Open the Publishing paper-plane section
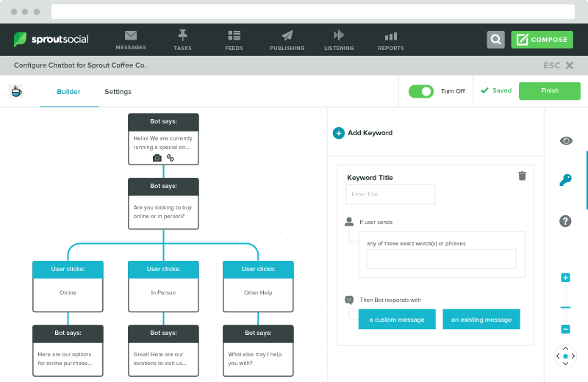Viewport: 588px width, 382px height. (287, 40)
